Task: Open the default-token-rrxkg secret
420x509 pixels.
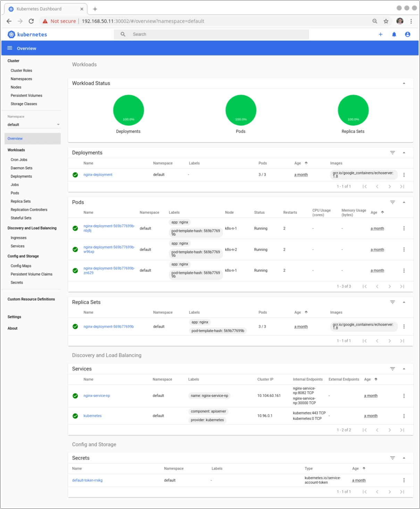Action: [87, 480]
